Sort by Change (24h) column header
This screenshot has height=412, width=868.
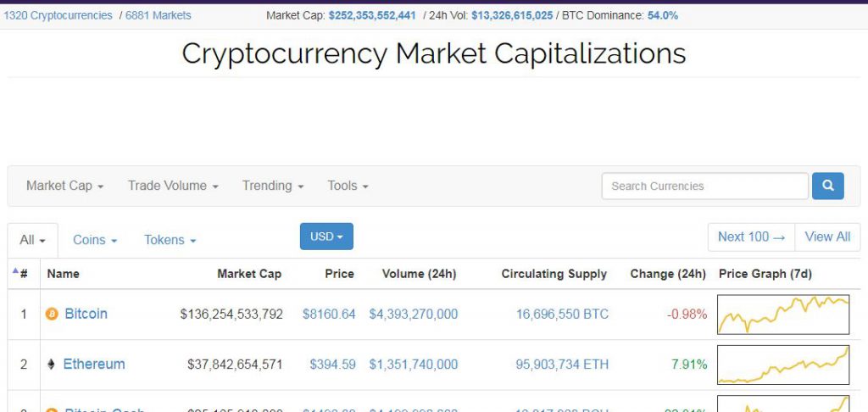tap(668, 274)
